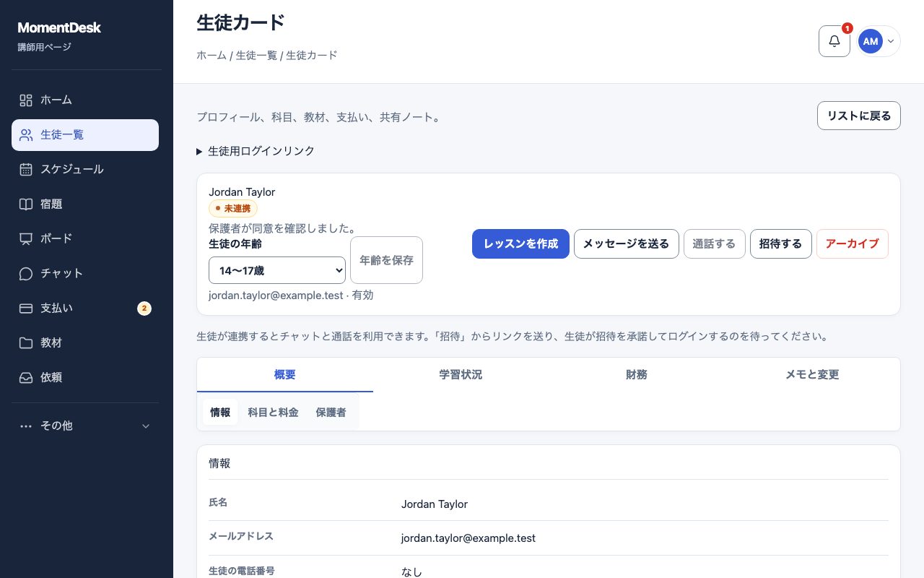Click the 教材 folder icon
Viewport: 924px width, 578px height.
tap(26, 343)
